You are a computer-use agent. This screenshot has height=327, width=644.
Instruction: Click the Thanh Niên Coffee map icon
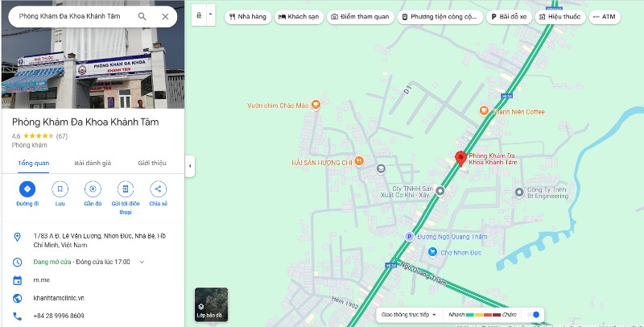(x=484, y=111)
